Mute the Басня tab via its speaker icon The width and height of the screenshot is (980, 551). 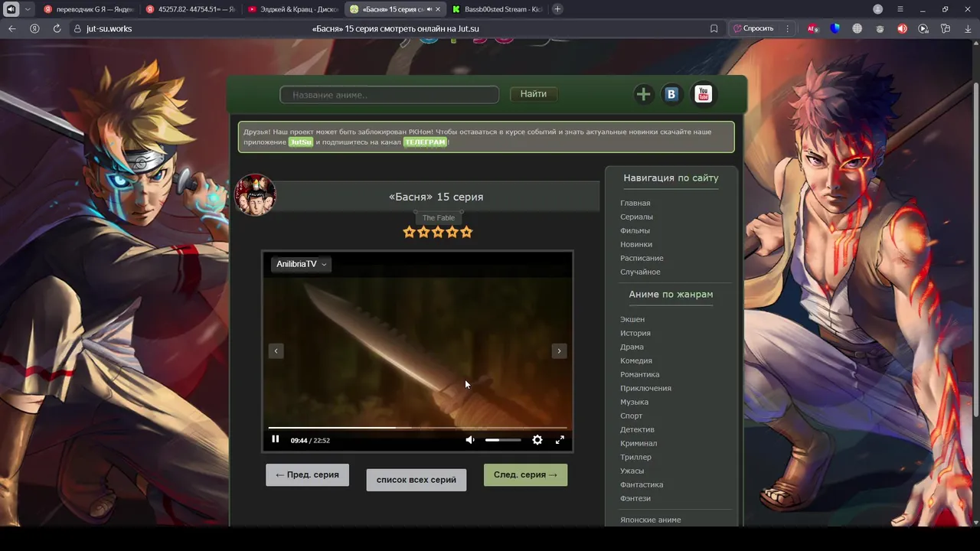click(429, 9)
